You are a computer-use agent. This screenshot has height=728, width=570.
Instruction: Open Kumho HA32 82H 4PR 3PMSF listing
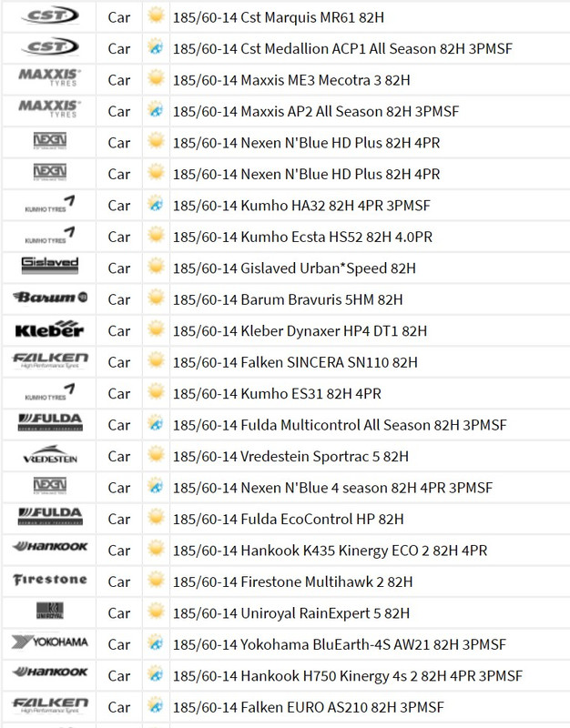301,206
